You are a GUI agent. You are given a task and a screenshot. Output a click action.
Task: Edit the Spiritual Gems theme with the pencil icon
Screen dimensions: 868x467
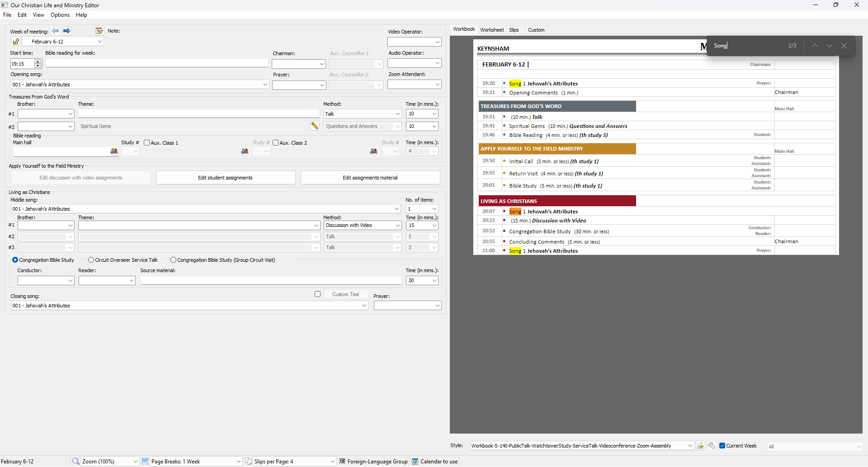coord(315,126)
